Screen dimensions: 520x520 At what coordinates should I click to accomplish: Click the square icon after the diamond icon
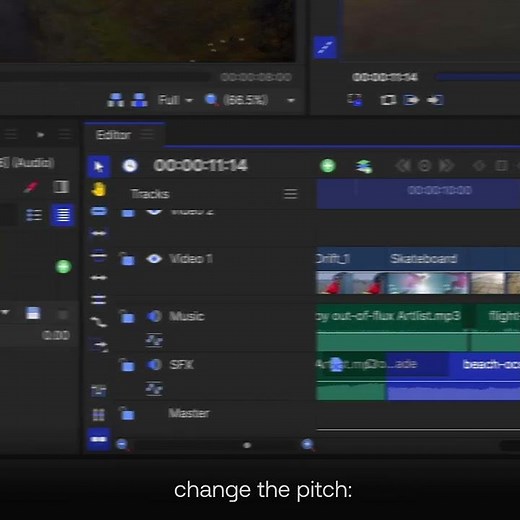coord(501,166)
